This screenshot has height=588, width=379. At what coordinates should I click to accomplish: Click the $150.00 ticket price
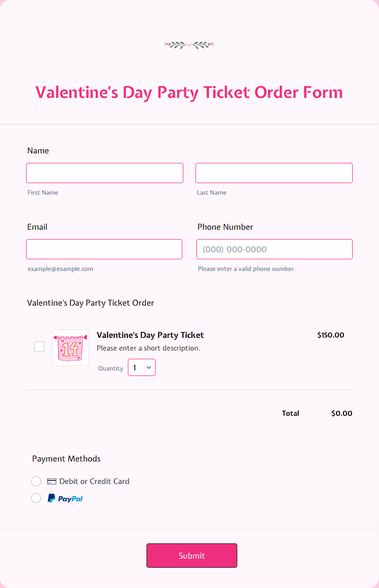331,335
